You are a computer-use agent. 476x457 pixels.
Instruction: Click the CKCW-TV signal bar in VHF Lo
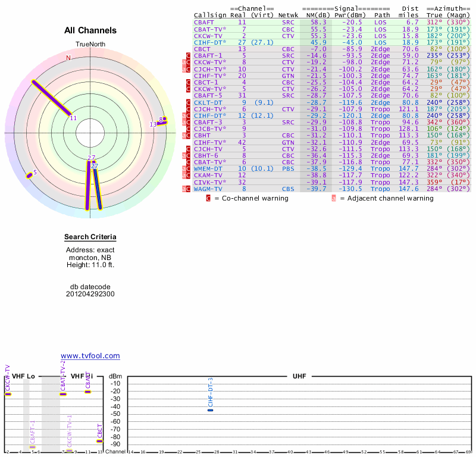tap(8, 394)
